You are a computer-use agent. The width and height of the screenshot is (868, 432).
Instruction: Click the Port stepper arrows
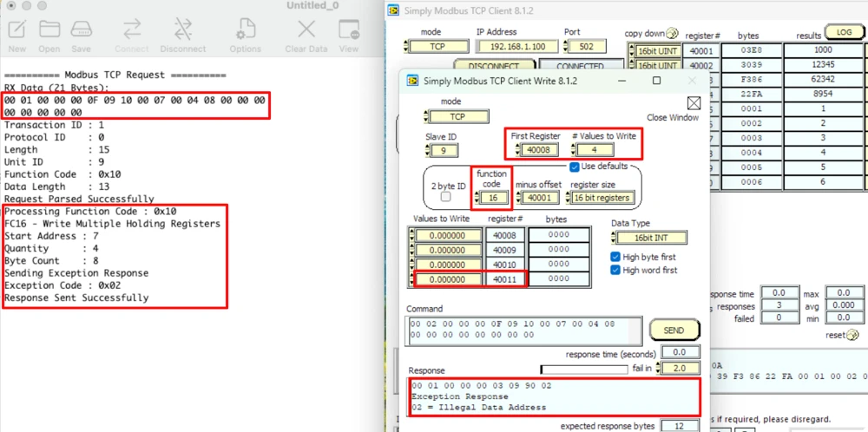coord(565,47)
